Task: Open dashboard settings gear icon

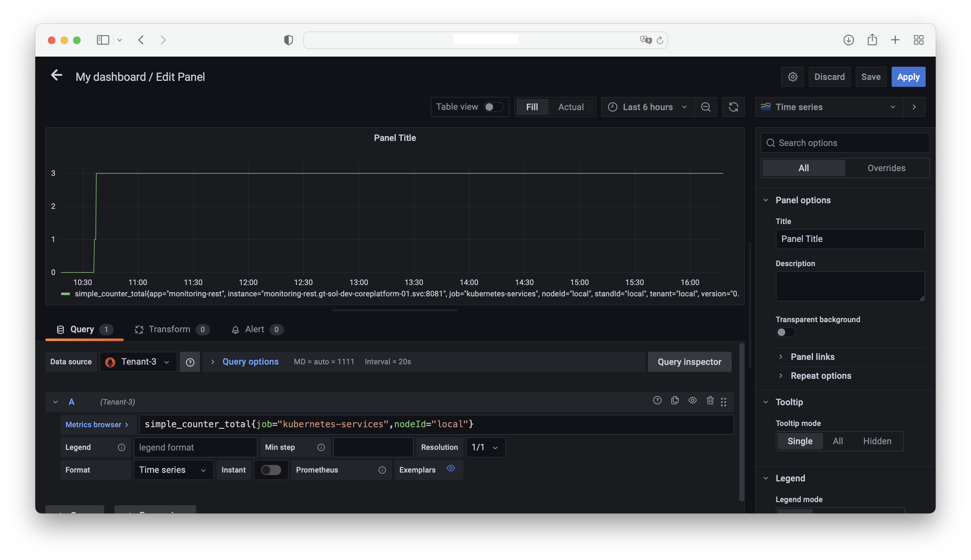Action: (x=792, y=77)
